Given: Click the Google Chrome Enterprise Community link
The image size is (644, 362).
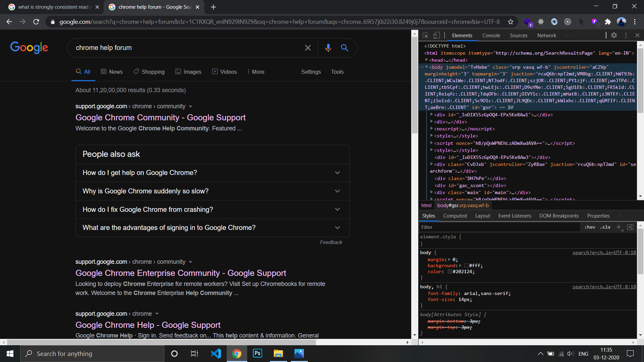Looking at the screenshot, I should pos(180,272).
